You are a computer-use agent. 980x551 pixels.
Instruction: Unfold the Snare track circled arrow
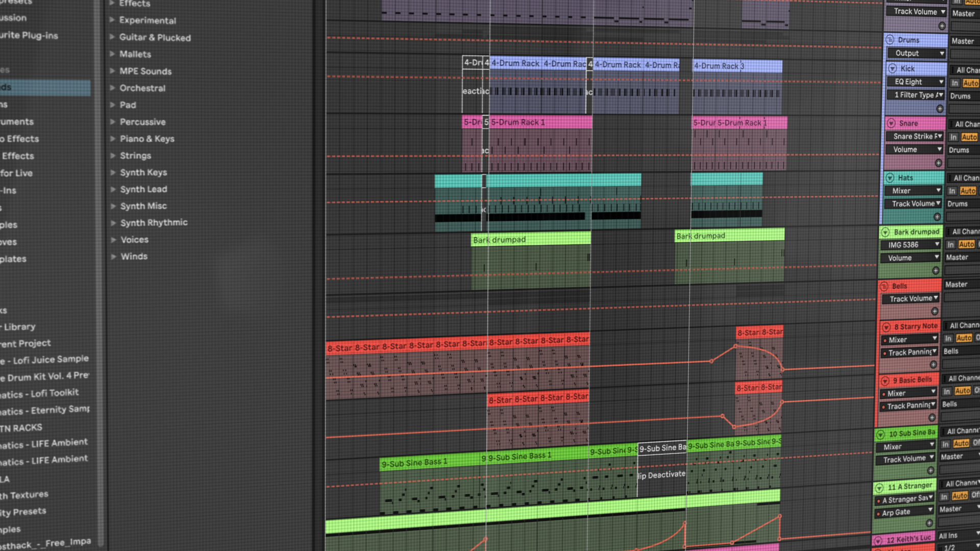tap(891, 123)
